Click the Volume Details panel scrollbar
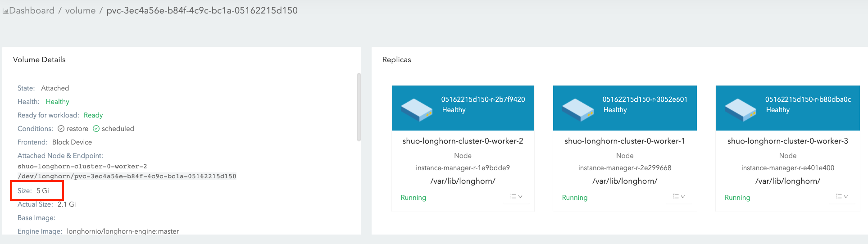868x244 pixels. (x=359, y=107)
